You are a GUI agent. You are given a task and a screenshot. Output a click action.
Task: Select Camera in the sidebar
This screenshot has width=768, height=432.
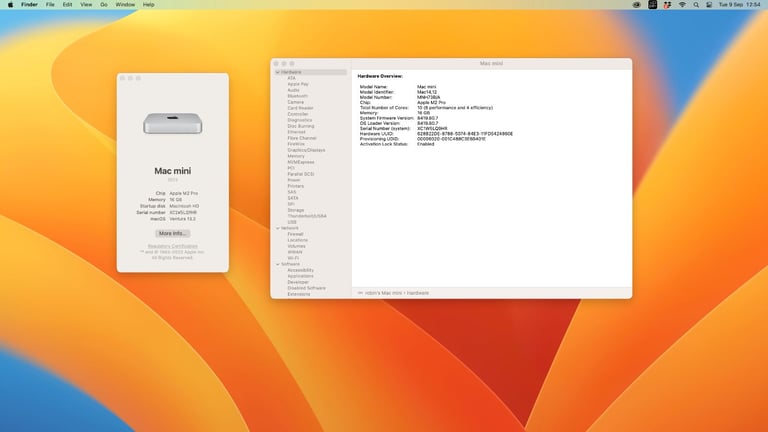(295, 102)
